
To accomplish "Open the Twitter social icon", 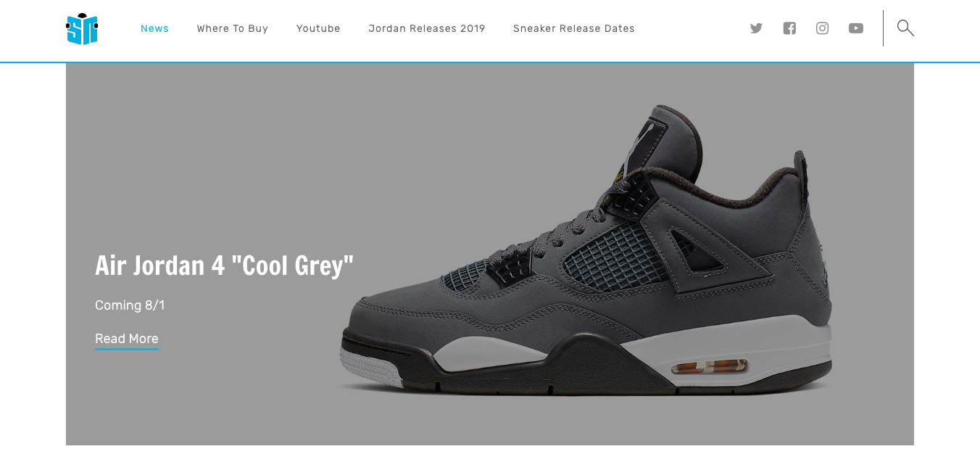I will pos(756,28).
